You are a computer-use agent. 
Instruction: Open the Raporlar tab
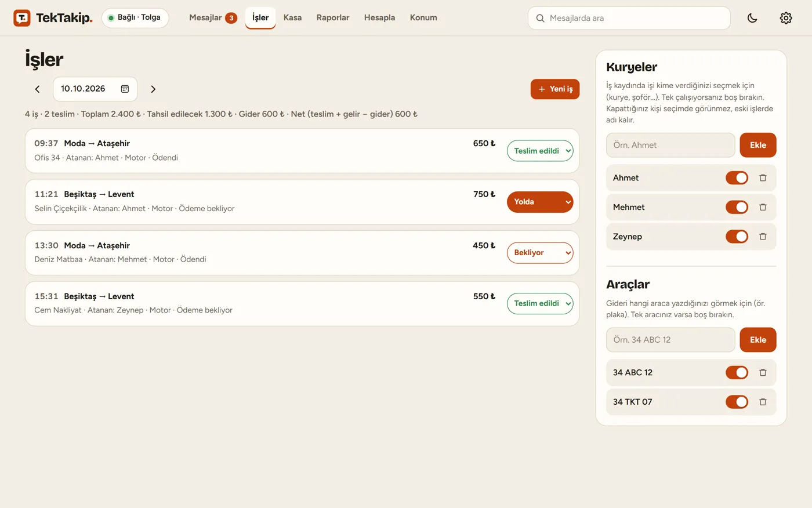pyautogui.click(x=333, y=18)
